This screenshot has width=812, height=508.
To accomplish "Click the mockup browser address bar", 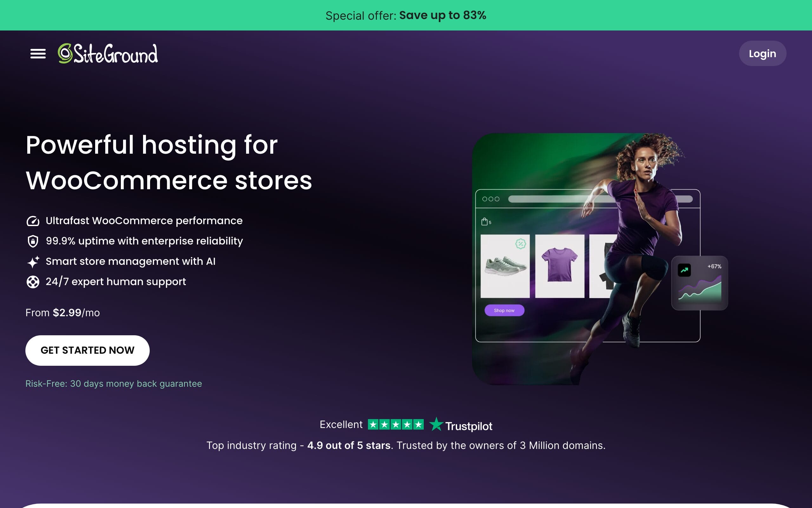I will click(x=600, y=199).
